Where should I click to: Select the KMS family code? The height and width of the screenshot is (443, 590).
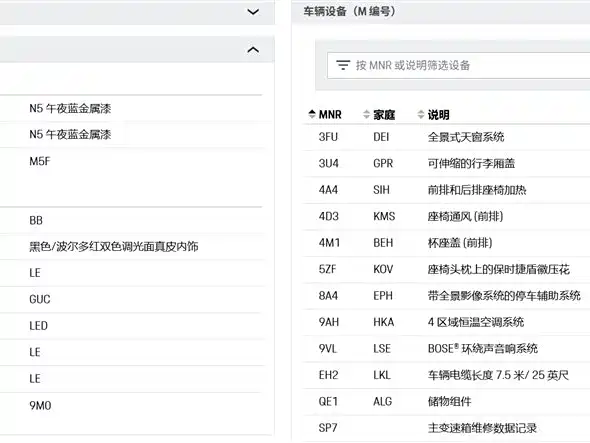point(384,216)
